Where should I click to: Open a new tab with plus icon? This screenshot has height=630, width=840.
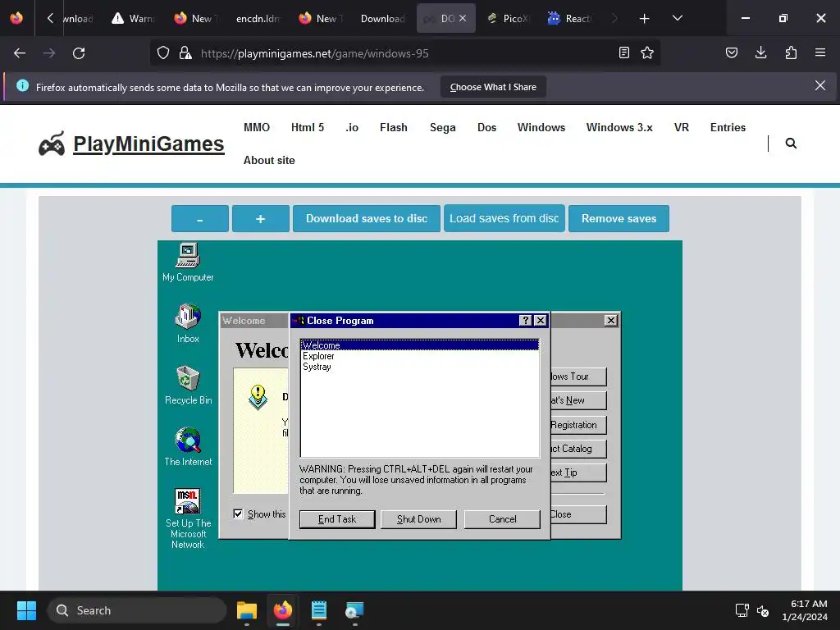coord(645,19)
